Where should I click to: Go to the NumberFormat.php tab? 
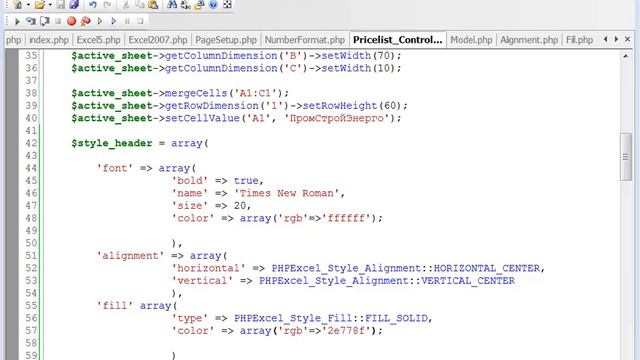tap(304, 40)
